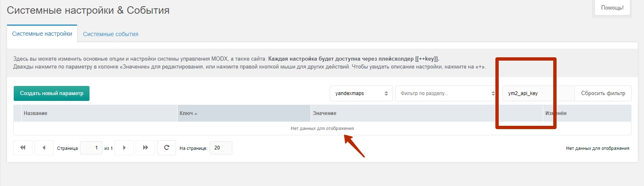The image size is (644, 186).
Task: Click 'Создать новый параметр' button
Action: coord(52,93)
